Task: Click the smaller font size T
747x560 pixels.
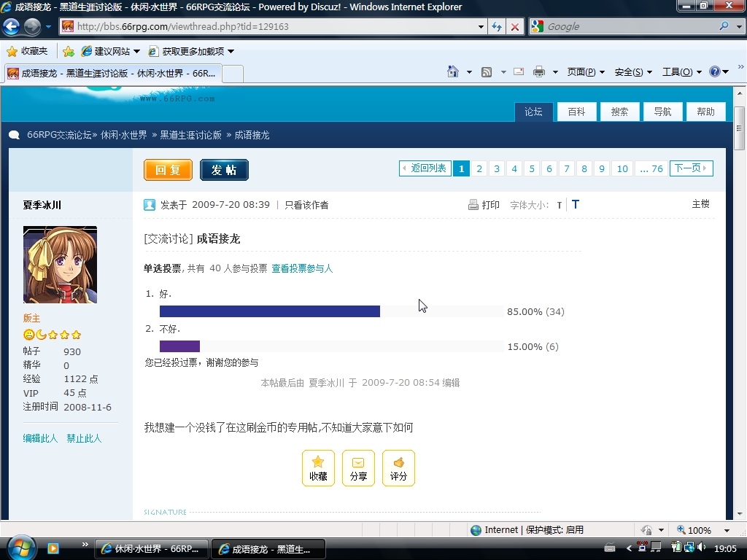Action: pyautogui.click(x=560, y=205)
